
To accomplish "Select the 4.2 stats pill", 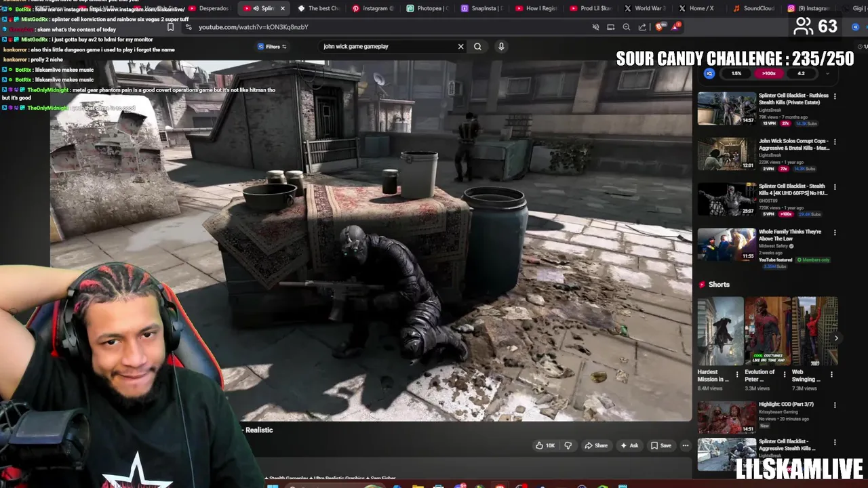I will tap(801, 73).
